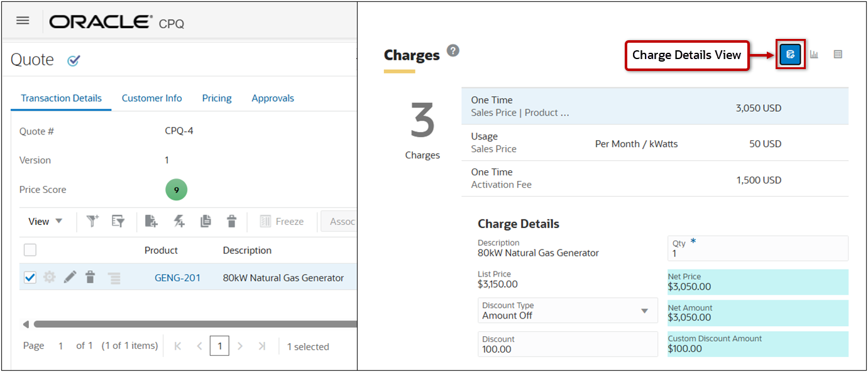Select the quick add lightning icon
This screenshot has width=868, height=372.
(179, 221)
